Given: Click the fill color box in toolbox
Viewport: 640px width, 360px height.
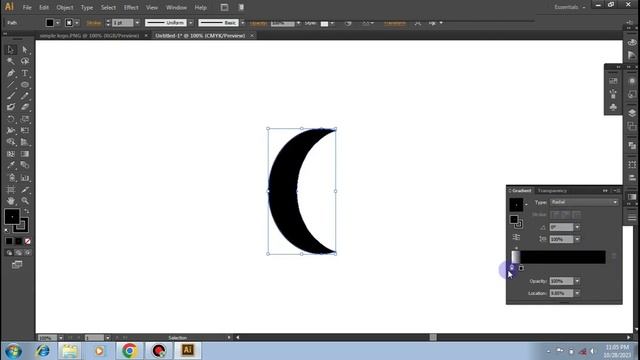Looking at the screenshot, I should click(x=12, y=216).
